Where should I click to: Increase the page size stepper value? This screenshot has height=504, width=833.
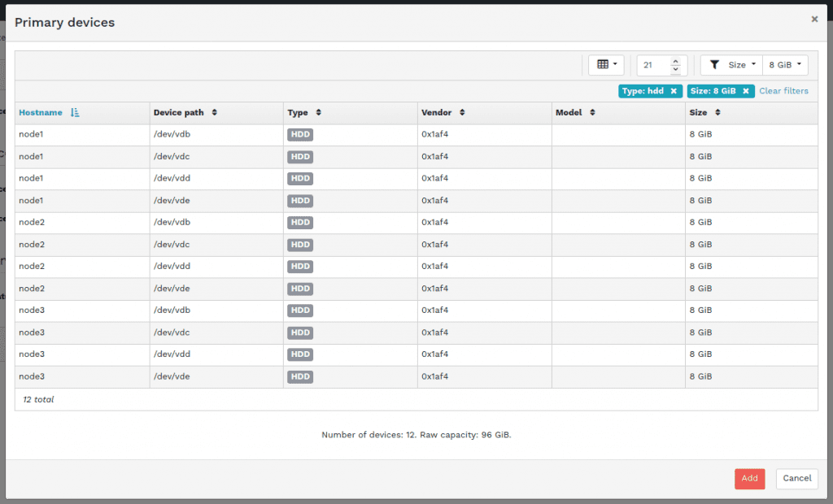tap(675, 61)
